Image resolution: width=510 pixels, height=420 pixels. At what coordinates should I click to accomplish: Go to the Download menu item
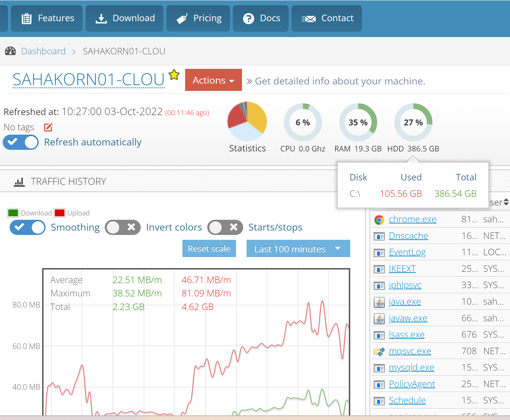(124, 18)
